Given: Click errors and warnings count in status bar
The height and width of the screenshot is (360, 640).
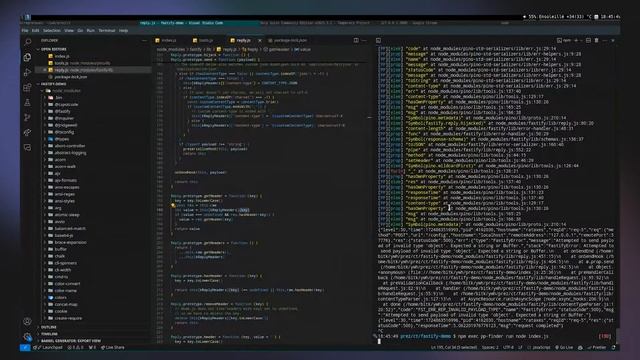Looking at the screenshot, I should point(75,348).
